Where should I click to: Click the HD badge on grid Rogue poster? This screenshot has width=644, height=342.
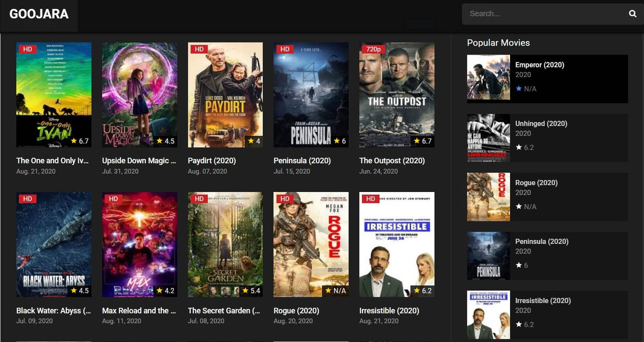[x=285, y=199]
